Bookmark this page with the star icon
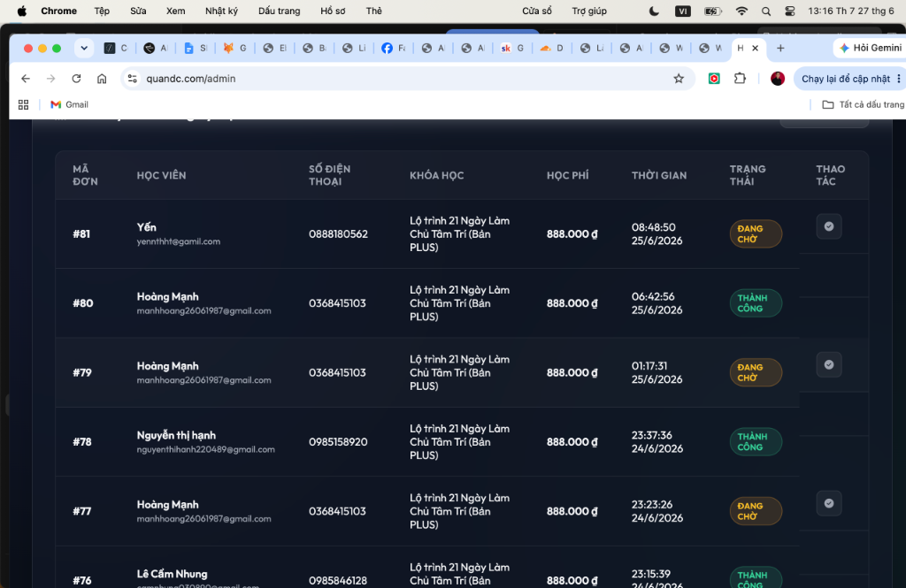 click(679, 79)
